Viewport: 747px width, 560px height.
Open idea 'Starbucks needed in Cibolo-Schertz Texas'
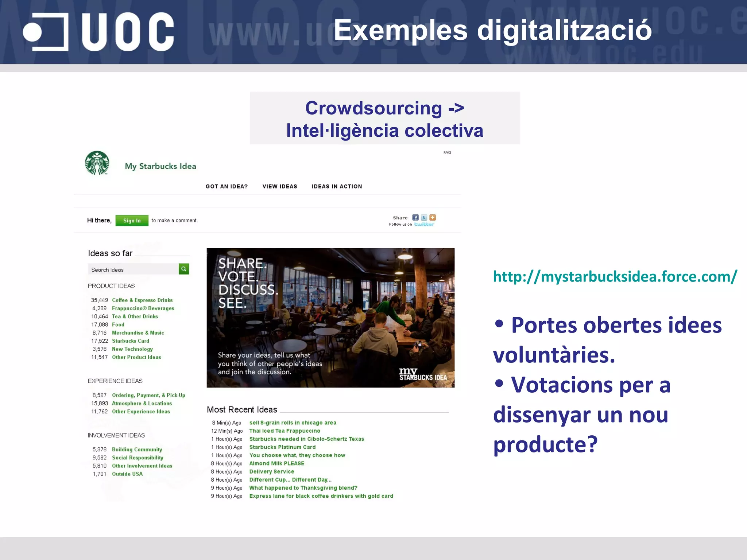pyautogui.click(x=306, y=439)
